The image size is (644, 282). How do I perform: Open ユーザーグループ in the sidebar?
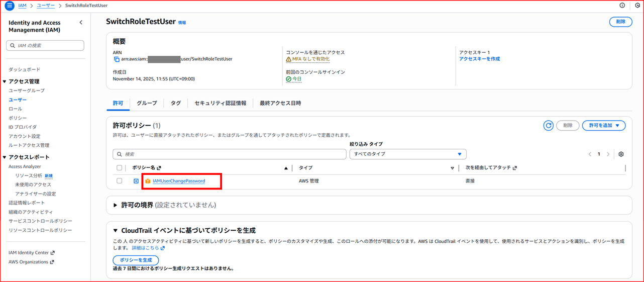(x=27, y=90)
